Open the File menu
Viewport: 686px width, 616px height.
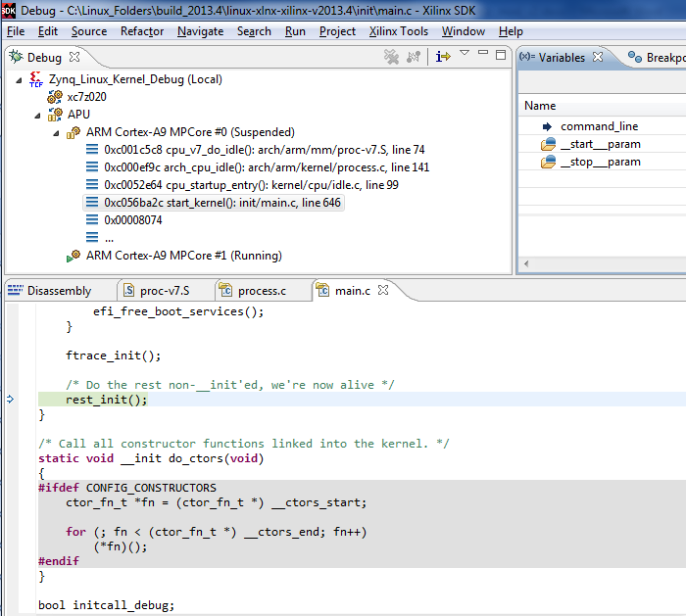tap(16, 31)
